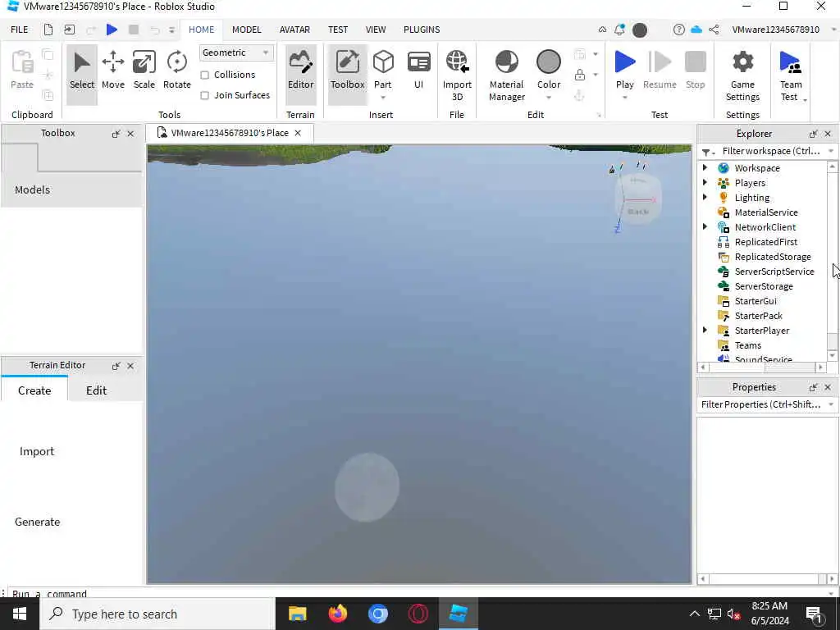This screenshot has width=840, height=630.
Task: Open notifications bell icon
Action: point(619,30)
